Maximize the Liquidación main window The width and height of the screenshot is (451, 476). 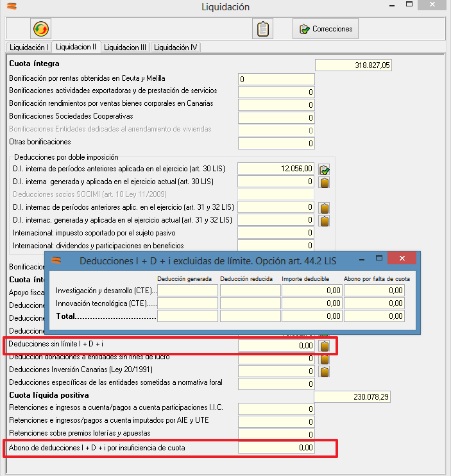pos(409,4)
